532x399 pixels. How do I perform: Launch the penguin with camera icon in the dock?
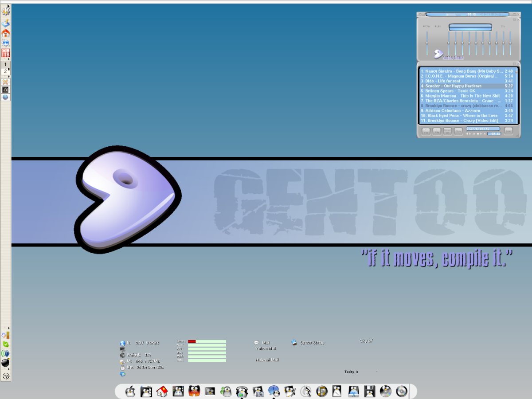[258, 391]
